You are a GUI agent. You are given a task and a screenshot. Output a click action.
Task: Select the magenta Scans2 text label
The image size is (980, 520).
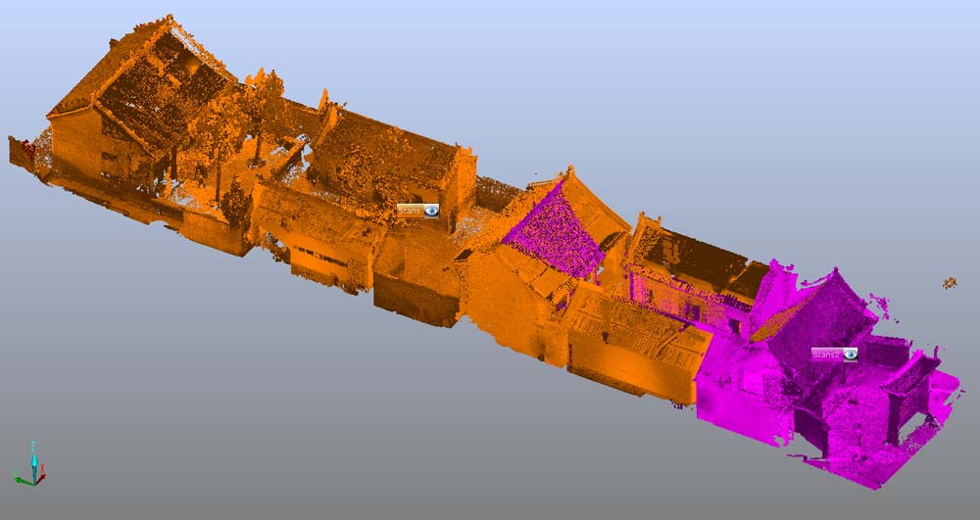tap(826, 354)
